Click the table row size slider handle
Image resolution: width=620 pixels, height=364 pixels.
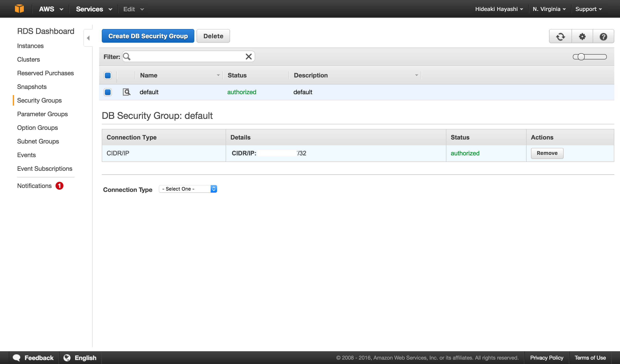pyautogui.click(x=581, y=57)
